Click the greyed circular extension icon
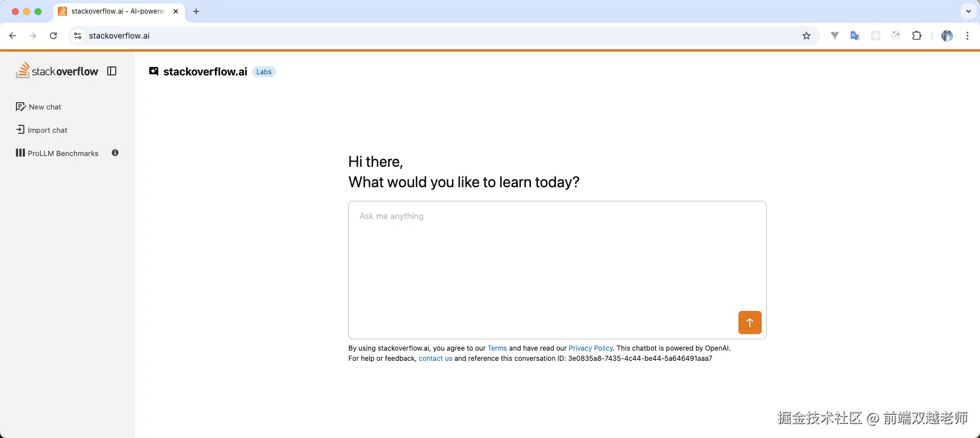Viewport: 980px width, 438px height. tap(896, 36)
